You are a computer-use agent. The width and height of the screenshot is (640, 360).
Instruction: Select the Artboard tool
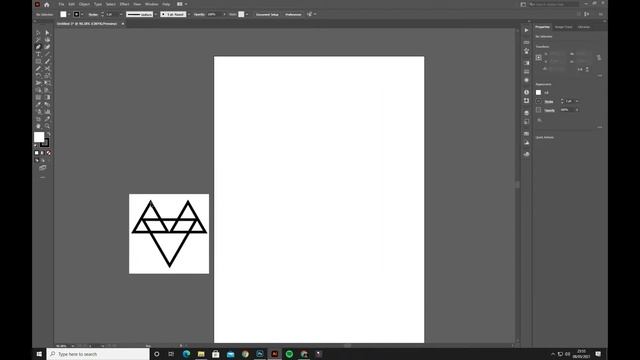click(x=38, y=119)
